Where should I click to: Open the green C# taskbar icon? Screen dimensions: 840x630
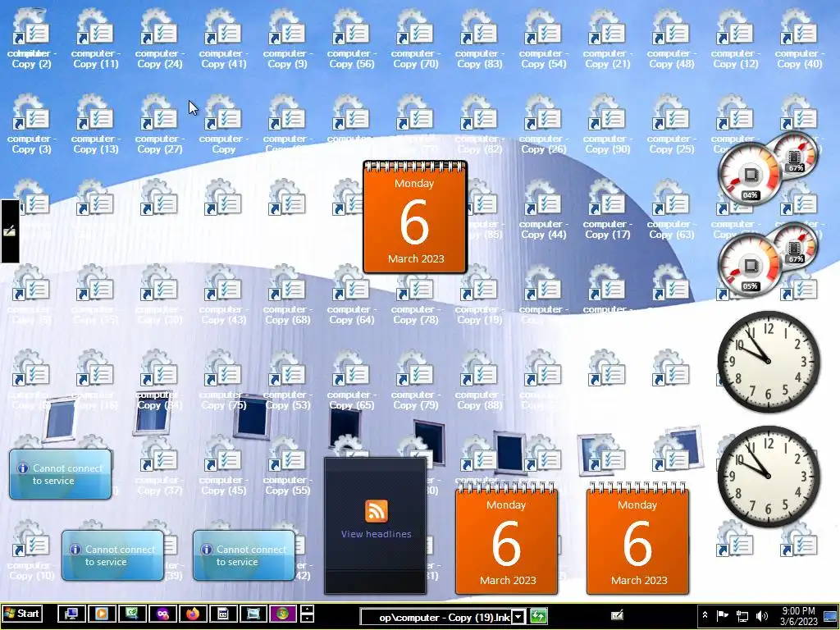coord(132,614)
